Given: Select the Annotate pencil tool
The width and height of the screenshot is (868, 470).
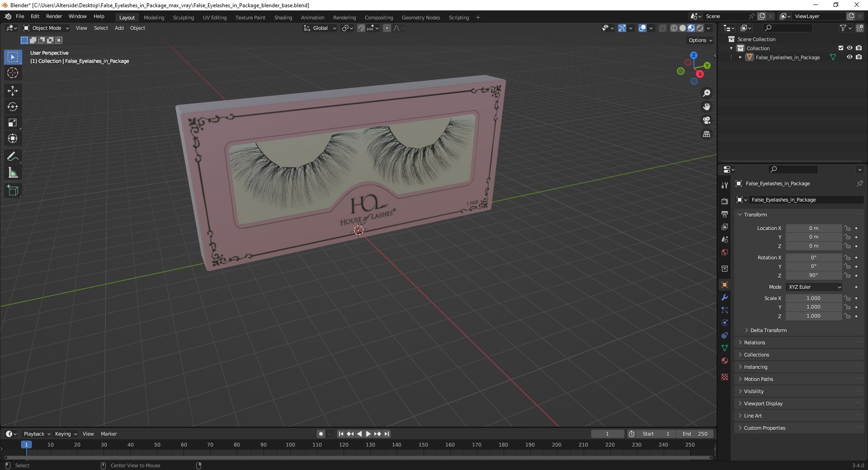Looking at the screenshot, I should click(13, 157).
